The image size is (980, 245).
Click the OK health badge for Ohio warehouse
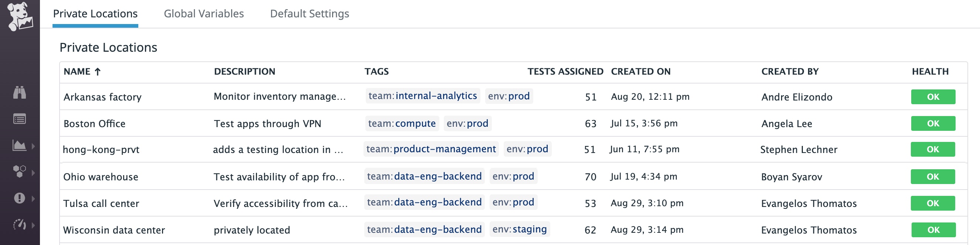932,177
